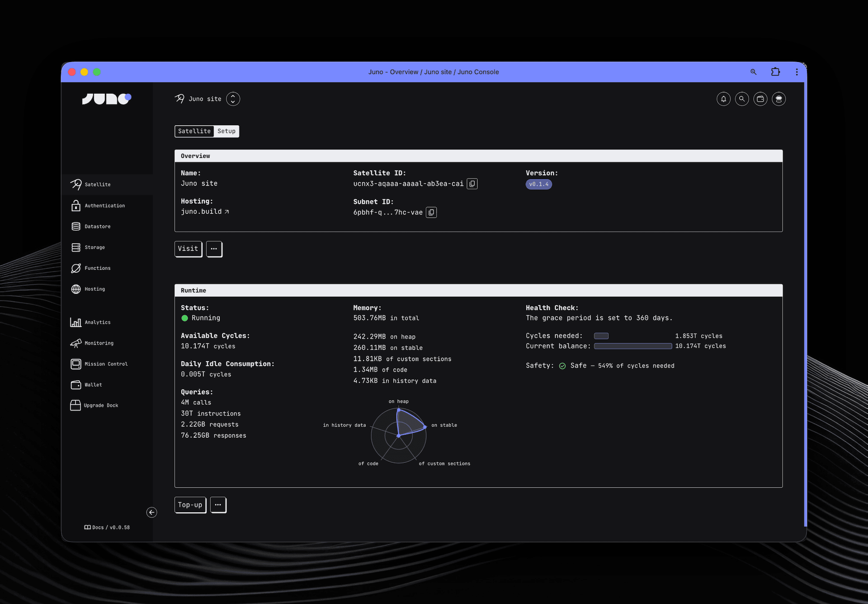The width and height of the screenshot is (868, 604).
Task: Click the green Running status indicator
Action: 184,318
